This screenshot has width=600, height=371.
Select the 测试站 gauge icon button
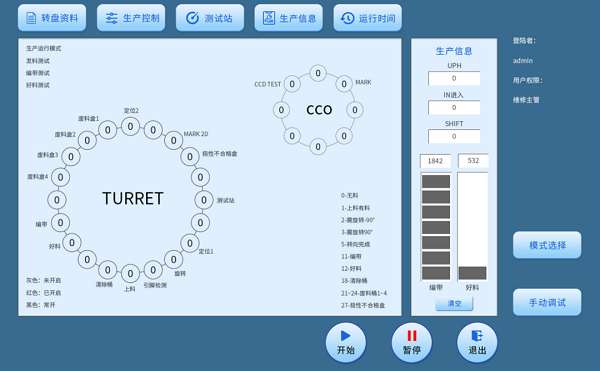(x=210, y=18)
